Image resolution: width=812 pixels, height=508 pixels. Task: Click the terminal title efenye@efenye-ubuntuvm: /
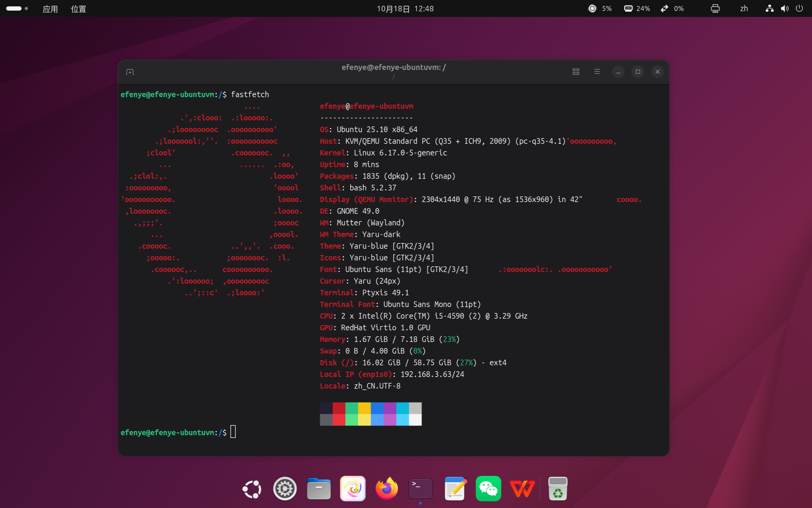(393, 67)
